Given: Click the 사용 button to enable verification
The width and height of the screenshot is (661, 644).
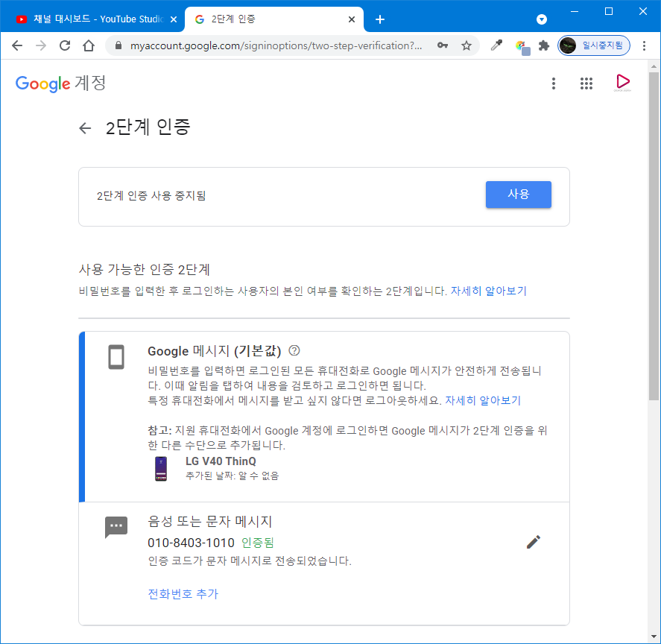Looking at the screenshot, I should coord(518,195).
